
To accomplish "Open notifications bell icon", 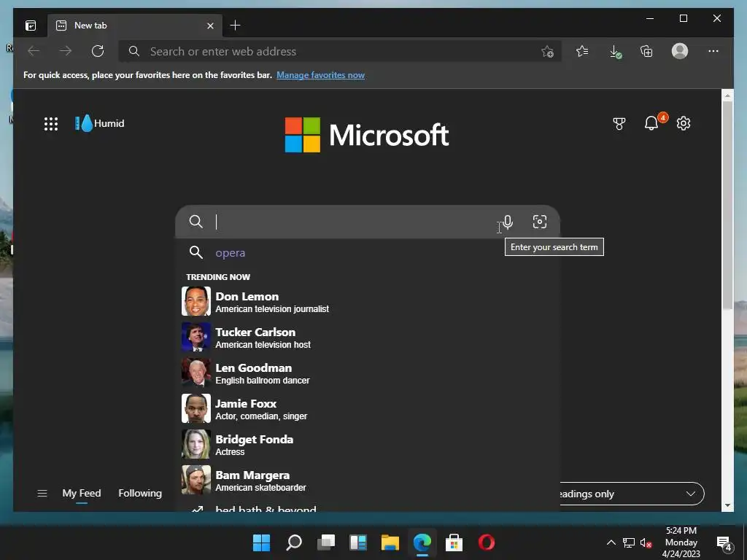I will click(x=651, y=123).
